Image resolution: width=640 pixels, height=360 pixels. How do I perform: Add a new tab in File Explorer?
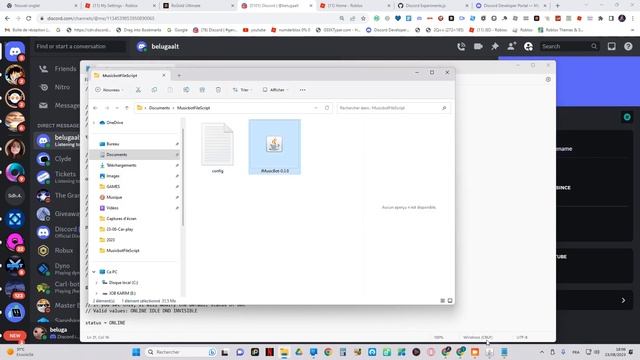[x=179, y=76]
